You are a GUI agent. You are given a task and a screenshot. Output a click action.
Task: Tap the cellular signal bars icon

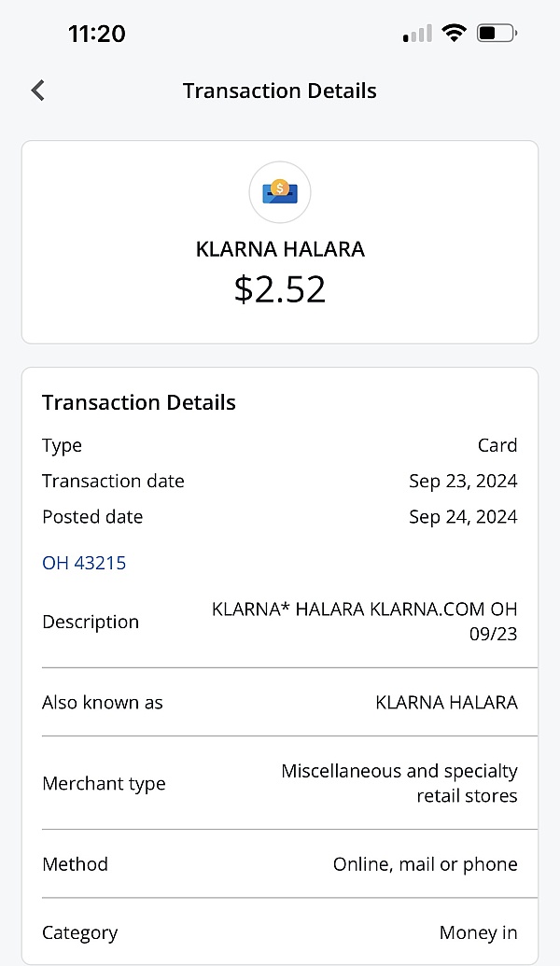coord(417,35)
